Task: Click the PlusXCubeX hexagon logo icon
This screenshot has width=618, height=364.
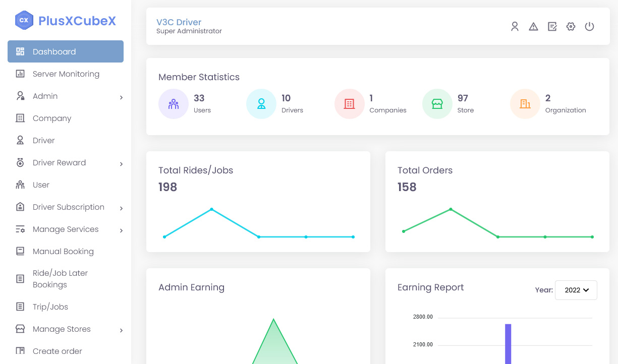Action: point(24,20)
